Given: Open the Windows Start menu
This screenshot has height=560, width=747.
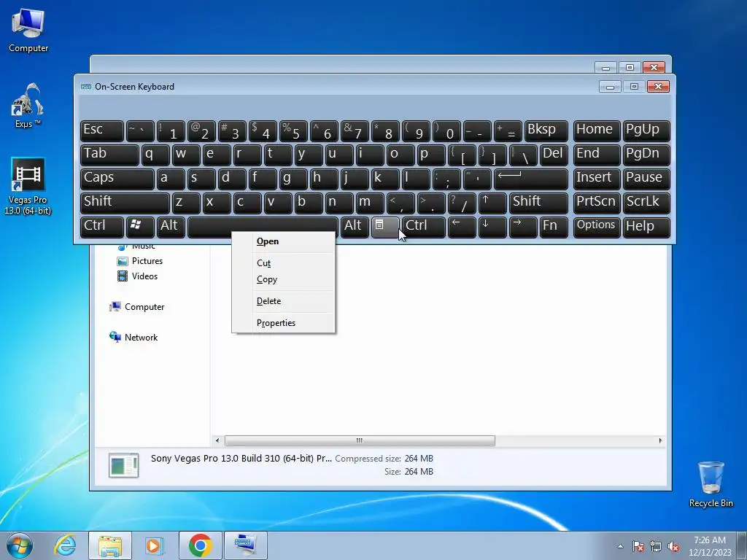Looking at the screenshot, I should 20,545.
